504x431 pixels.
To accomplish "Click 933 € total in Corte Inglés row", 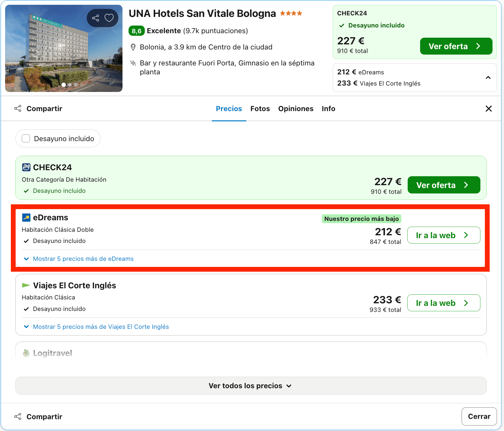I will pos(385,310).
